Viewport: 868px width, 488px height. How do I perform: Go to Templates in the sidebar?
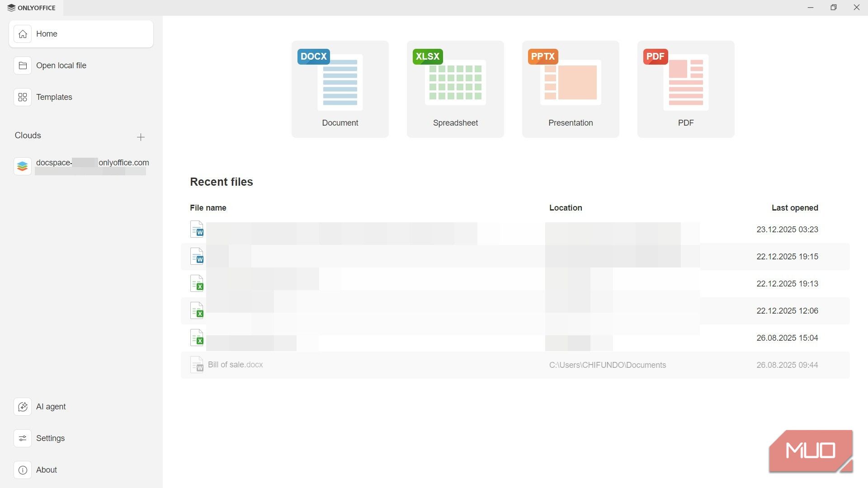[81, 97]
